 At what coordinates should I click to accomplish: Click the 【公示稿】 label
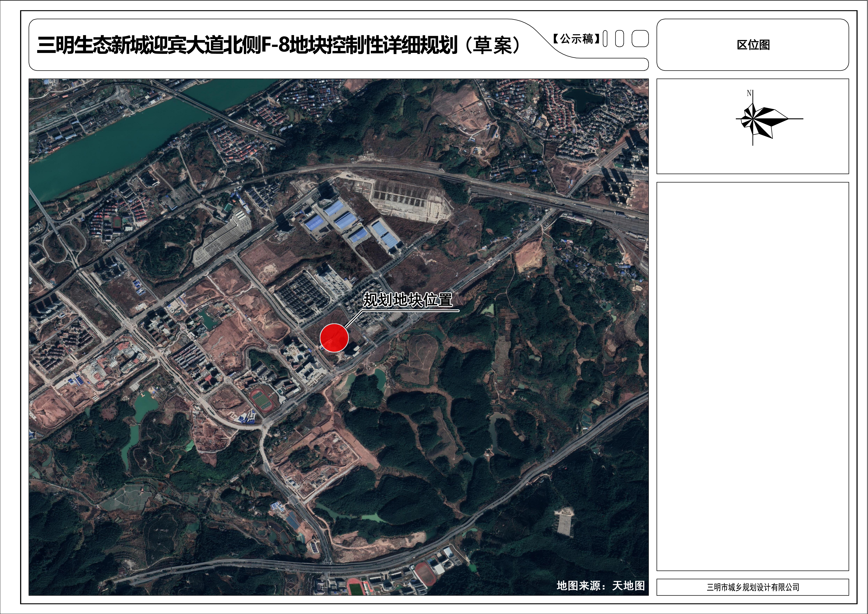click(576, 39)
